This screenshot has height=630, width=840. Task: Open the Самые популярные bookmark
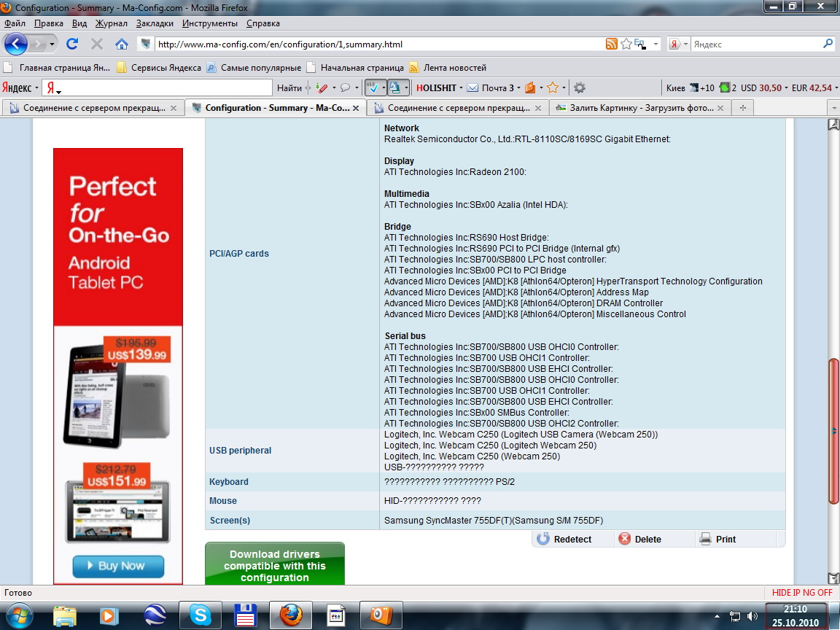pos(254,68)
